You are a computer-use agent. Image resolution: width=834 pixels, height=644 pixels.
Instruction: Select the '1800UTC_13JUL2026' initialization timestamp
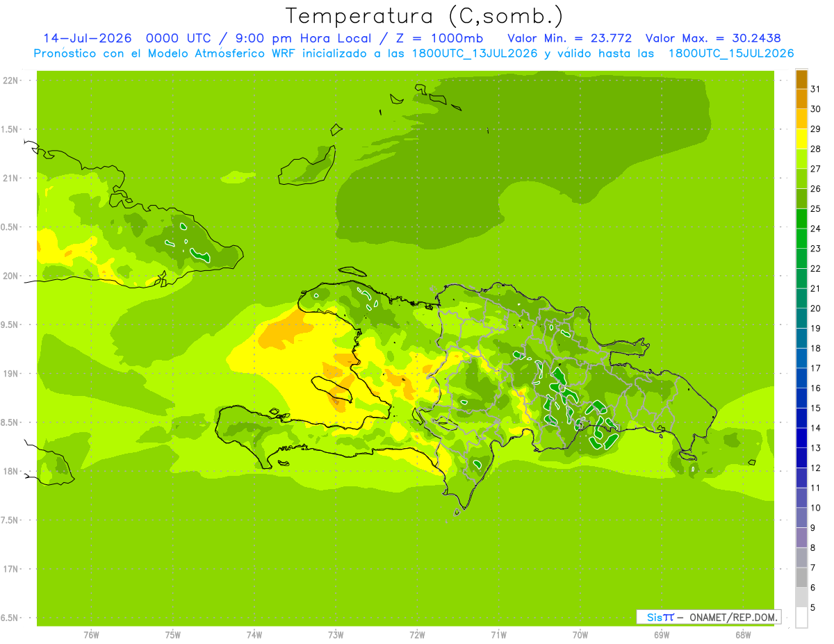pos(475,53)
